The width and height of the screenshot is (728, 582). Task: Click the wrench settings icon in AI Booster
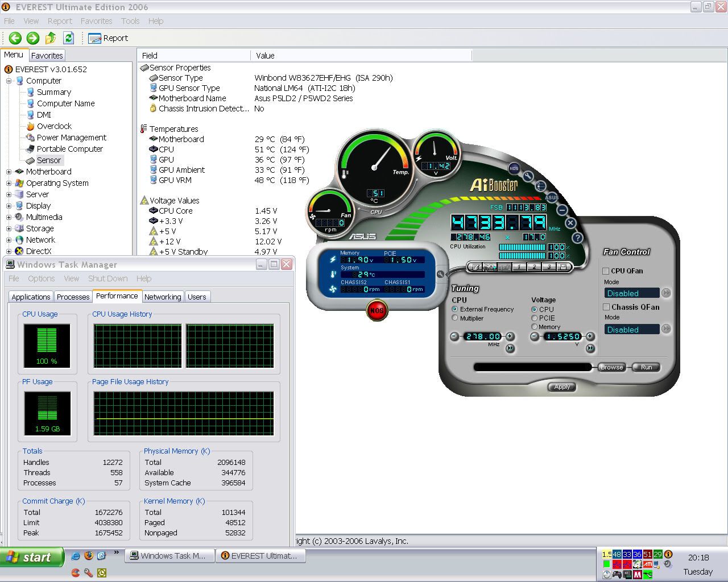528,177
